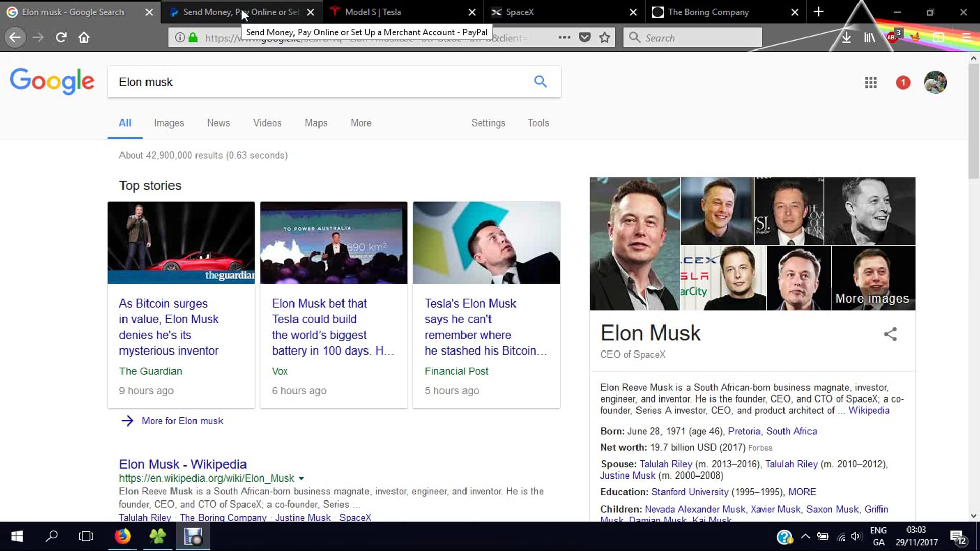Select the Images search tab
Viewport: 980px width, 551px height.
tap(169, 123)
